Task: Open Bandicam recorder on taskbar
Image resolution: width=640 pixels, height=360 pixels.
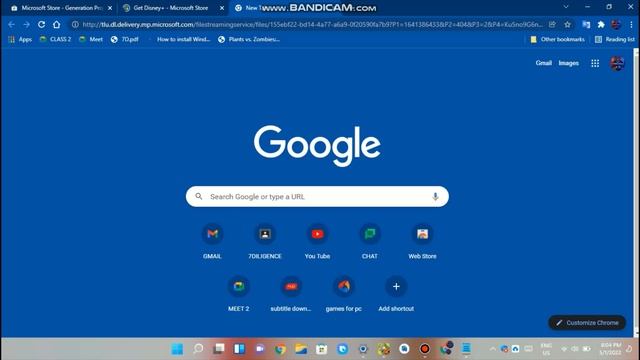Action: 424,349
